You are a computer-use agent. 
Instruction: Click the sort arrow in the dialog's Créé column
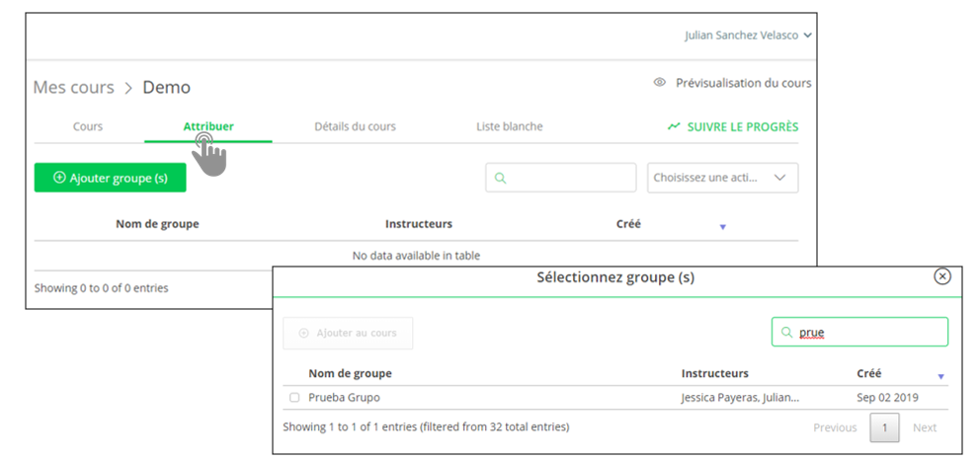[940, 376]
